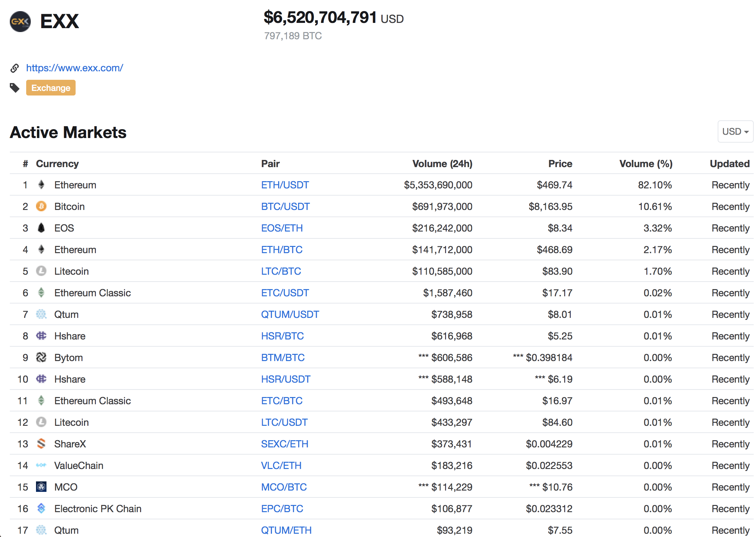
Task: Click the Ethereum icon in row 1
Action: click(41, 184)
